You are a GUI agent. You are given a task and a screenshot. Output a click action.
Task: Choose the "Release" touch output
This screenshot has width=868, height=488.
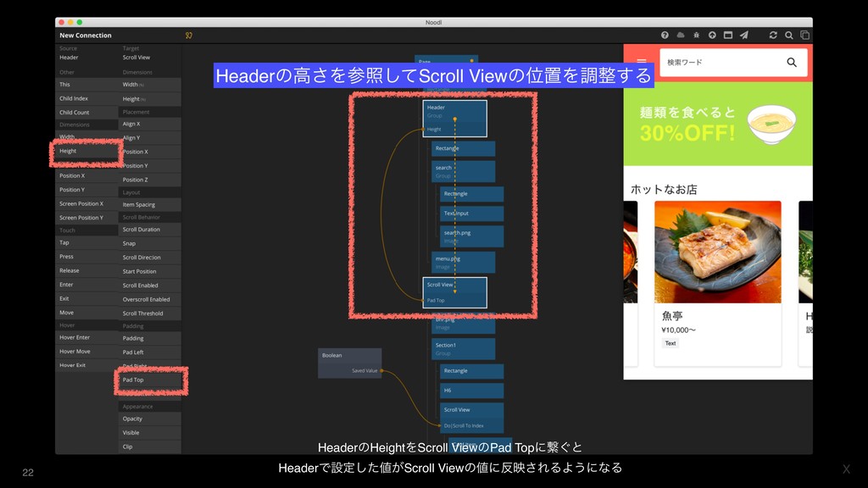86,270
